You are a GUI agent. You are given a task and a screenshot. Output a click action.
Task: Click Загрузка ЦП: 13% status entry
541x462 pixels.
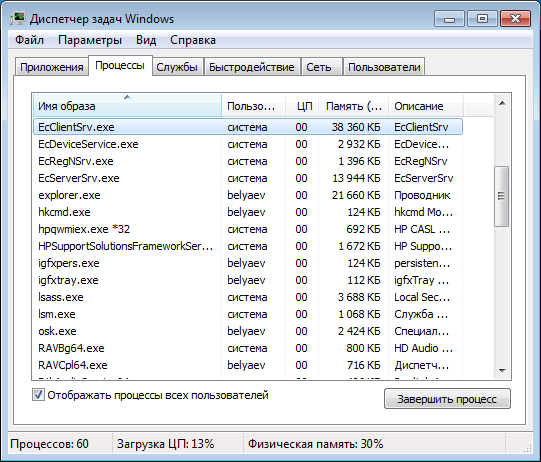tap(166, 443)
